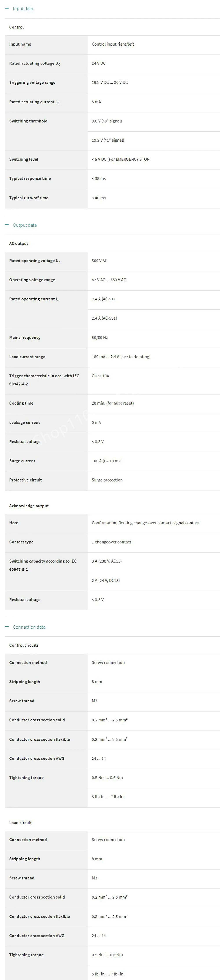220x980 pixels.
Task: Collapse the Connection data section heading
Action: click(x=29, y=627)
